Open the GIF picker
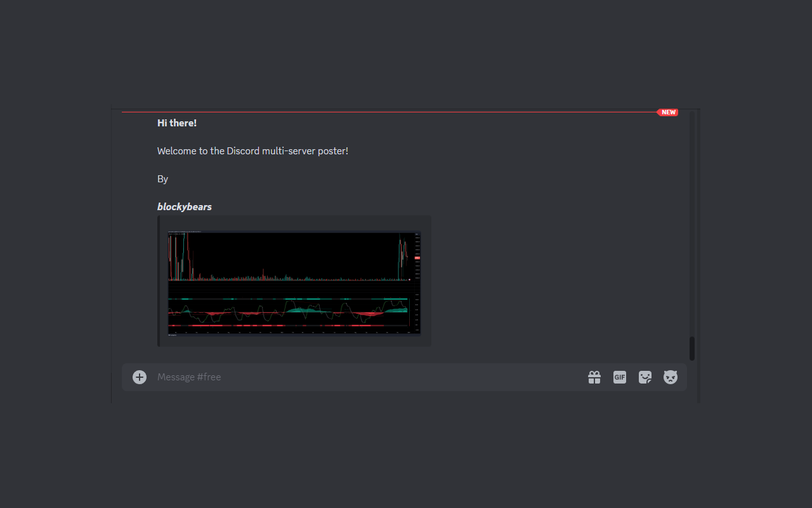 click(620, 377)
